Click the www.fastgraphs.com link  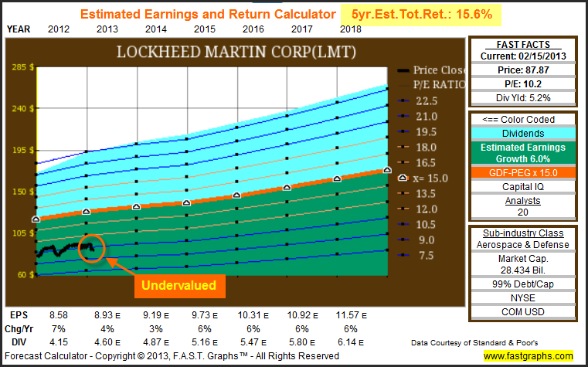coord(528,355)
